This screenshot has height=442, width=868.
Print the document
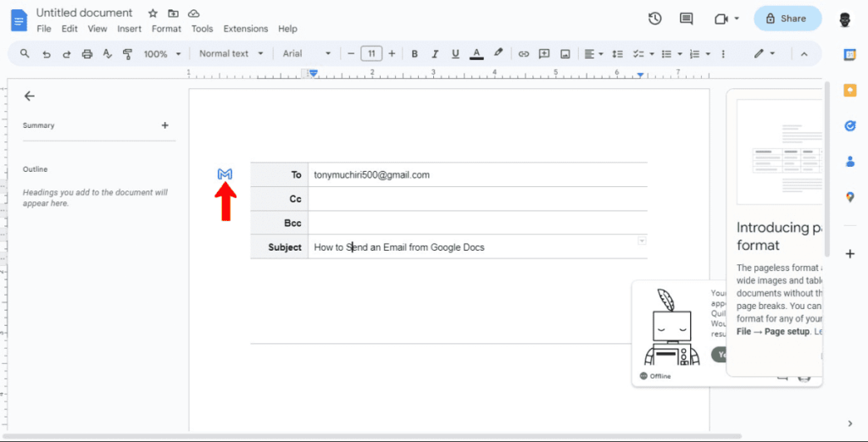tap(87, 53)
